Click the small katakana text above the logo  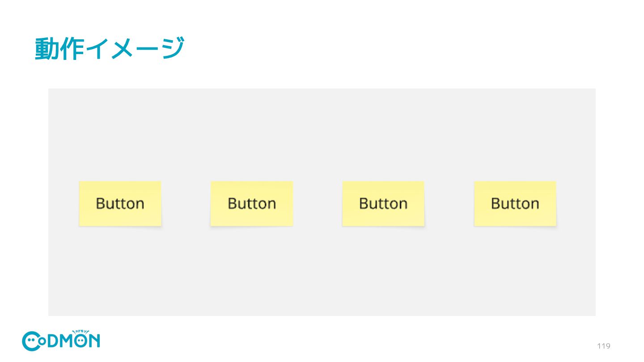[x=80, y=332]
